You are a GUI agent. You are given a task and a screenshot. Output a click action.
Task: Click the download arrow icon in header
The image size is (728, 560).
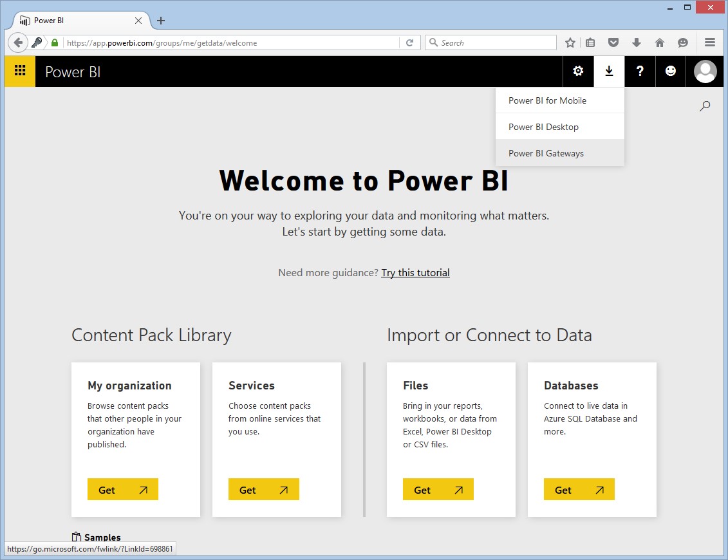point(609,71)
